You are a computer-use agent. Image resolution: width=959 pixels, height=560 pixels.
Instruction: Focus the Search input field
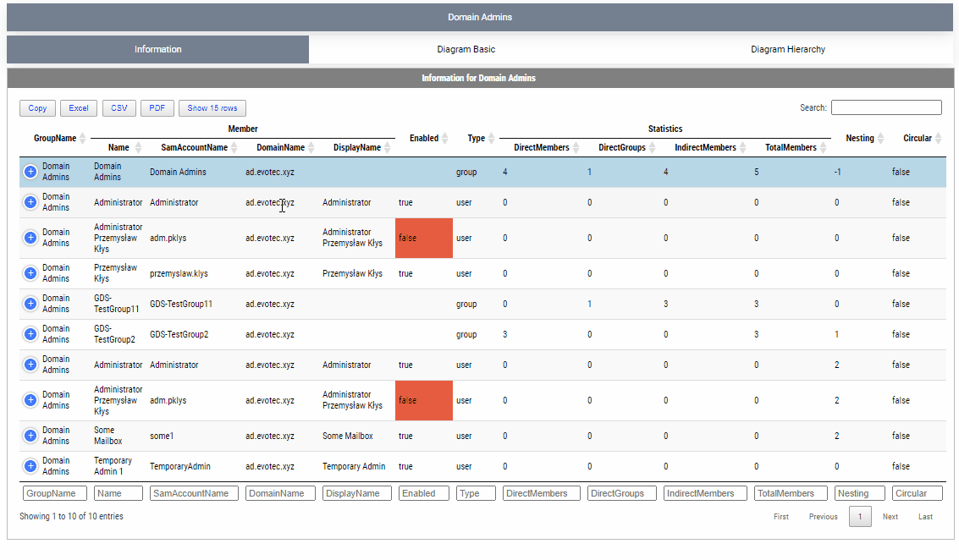pyautogui.click(x=885, y=107)
